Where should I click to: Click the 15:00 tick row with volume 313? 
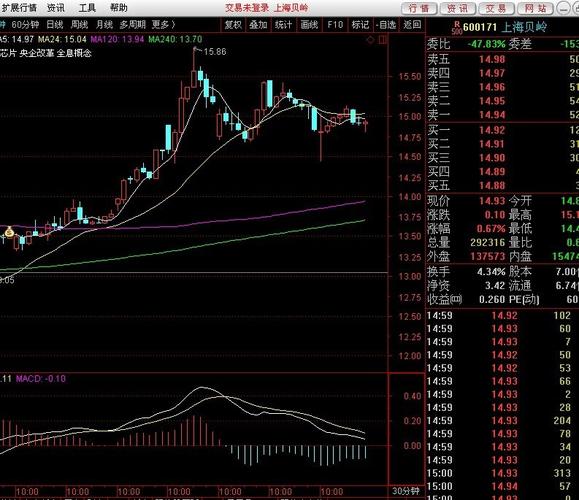(x=503, y=473)
